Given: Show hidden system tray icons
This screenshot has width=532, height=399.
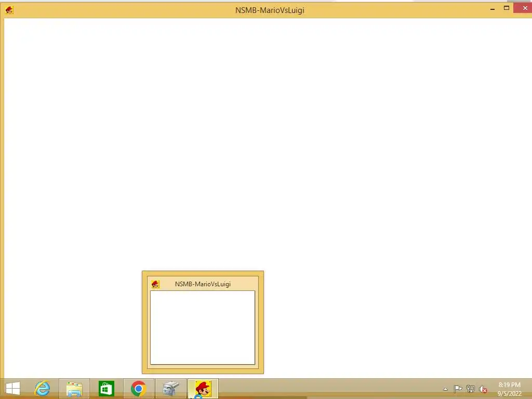Looking at the screenshot, I should [x=445, y=389].
